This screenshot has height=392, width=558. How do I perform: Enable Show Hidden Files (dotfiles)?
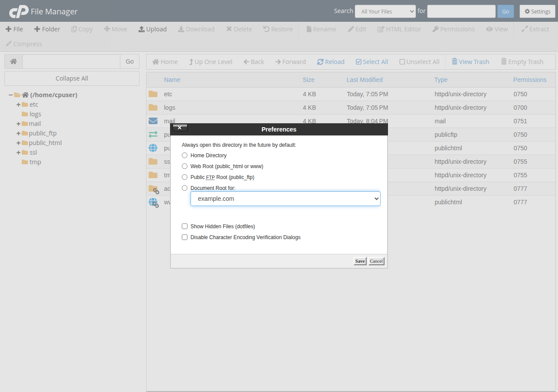(185, 226)
